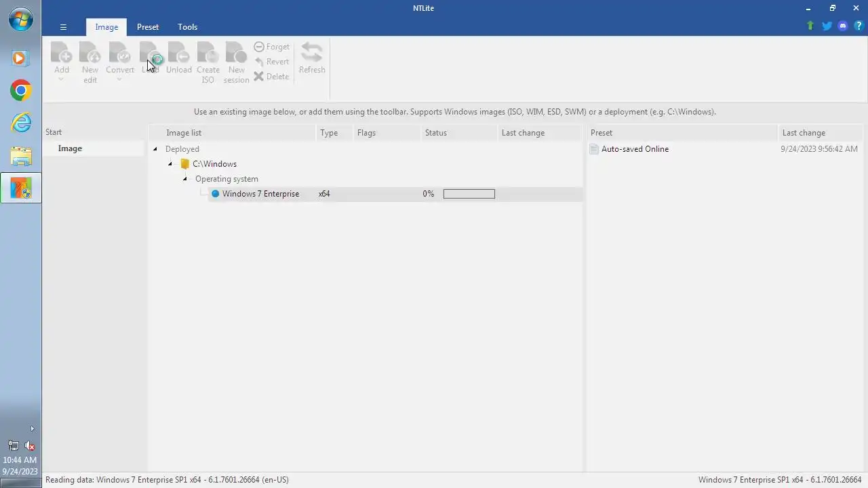Switch to the Tools tab
868x488 pixels.
click(x=188, y=27)
